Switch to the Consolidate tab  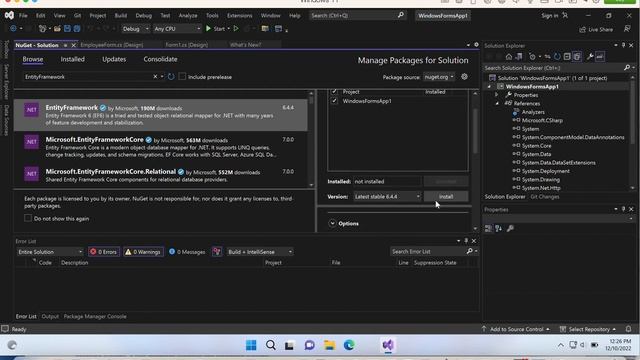[160, 59]
